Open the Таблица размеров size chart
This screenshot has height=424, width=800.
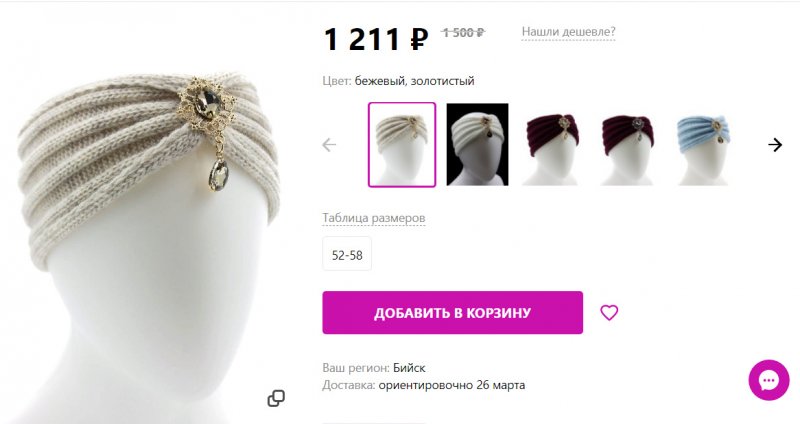click(373, 218)
